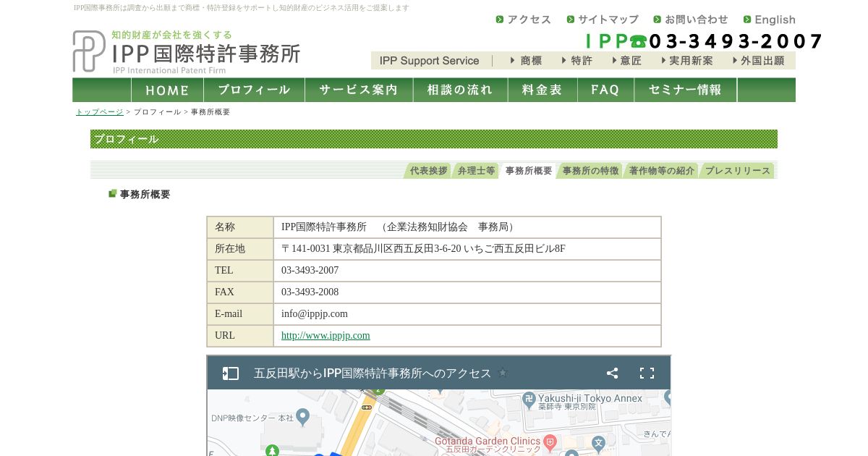Switch to the 弁理士等 tab
868x456 pixels.
tap(476, 171)
